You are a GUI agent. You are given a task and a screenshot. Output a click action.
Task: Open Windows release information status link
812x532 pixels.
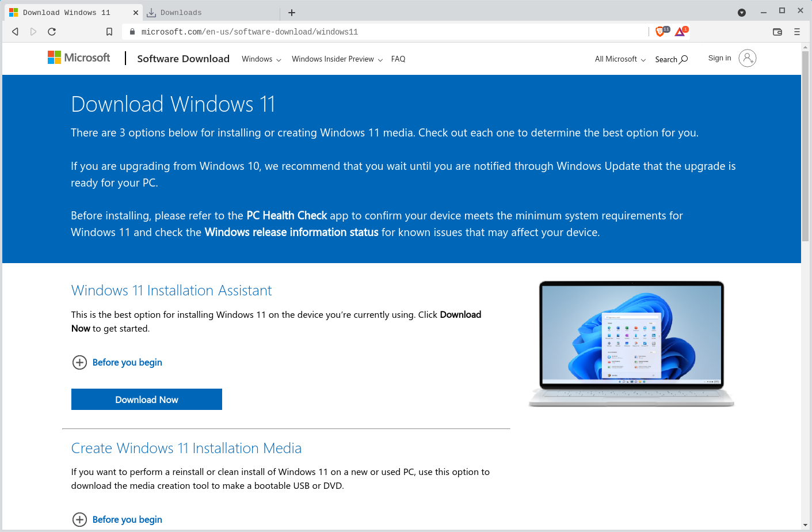point(291,232)
